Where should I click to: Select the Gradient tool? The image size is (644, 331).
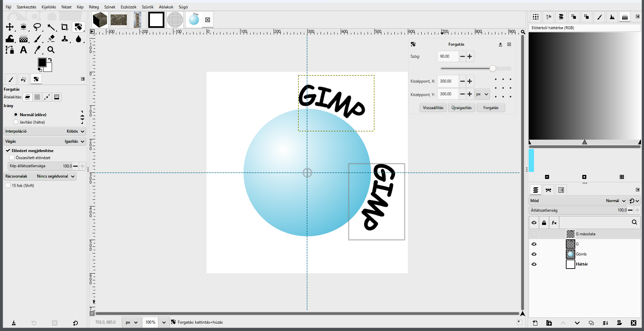point(23,39)
